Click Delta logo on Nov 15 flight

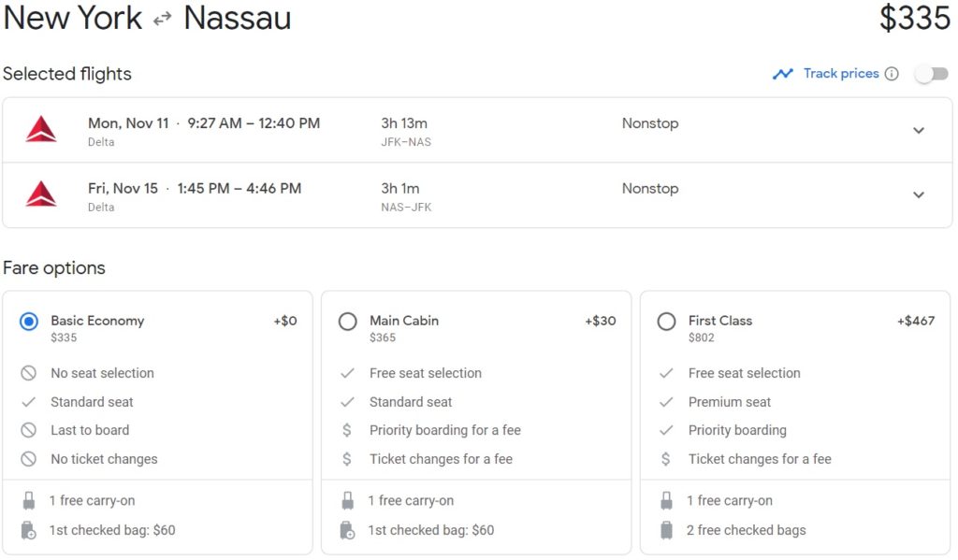pos(41,194)
